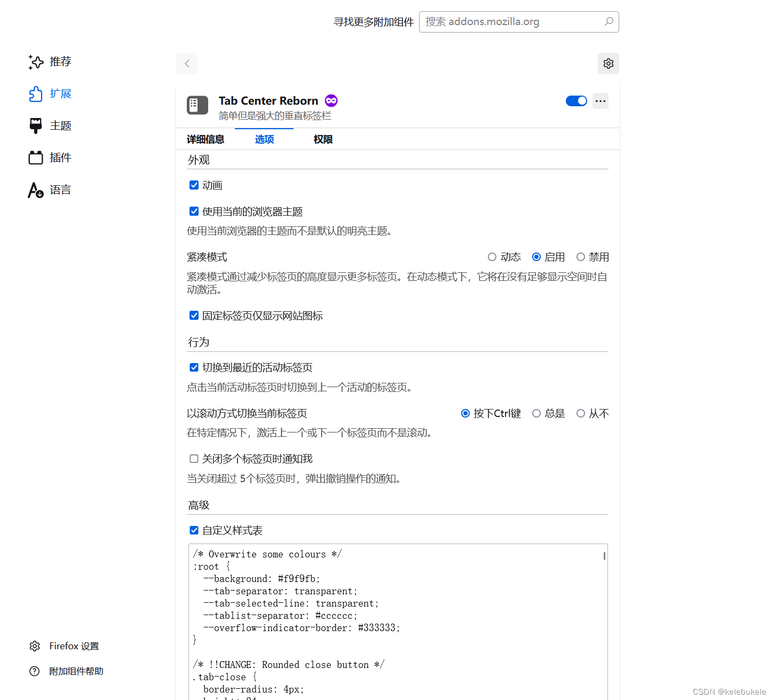Open the 推荐 recommendations sidebar section

click(x=50, y=62)
